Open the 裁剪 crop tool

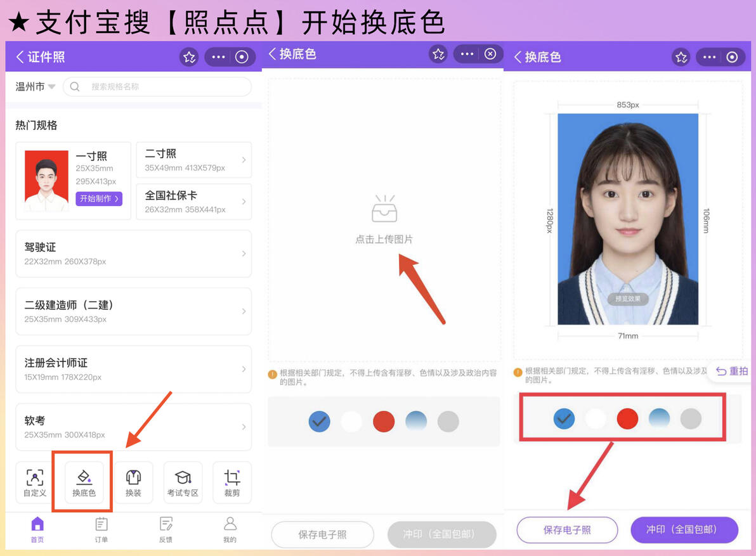[x=232, y=482]
